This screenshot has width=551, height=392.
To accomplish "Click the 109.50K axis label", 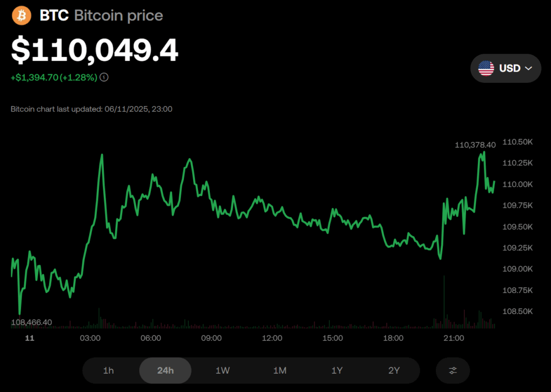I will (518, 227).
